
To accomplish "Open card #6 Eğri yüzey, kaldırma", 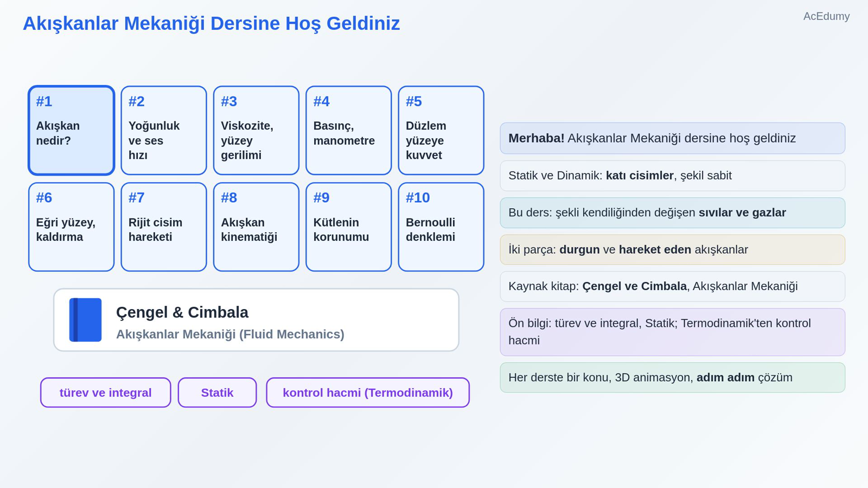I will 72,227.
